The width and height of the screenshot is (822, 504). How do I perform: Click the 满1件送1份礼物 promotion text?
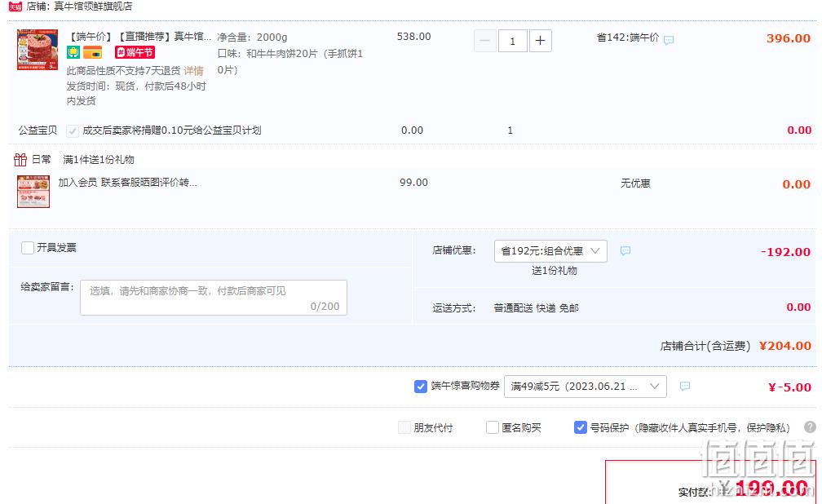tap(99, 159)
